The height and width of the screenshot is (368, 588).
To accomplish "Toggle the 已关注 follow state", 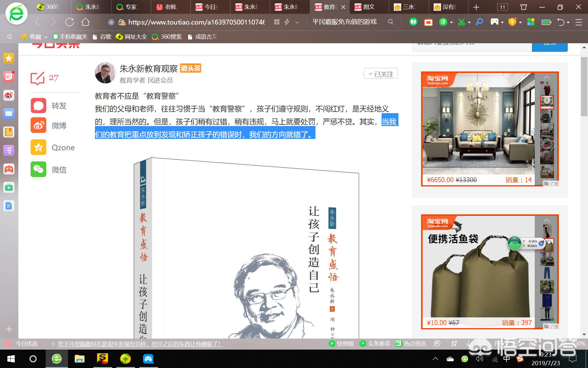I will [x=381, y=73].
